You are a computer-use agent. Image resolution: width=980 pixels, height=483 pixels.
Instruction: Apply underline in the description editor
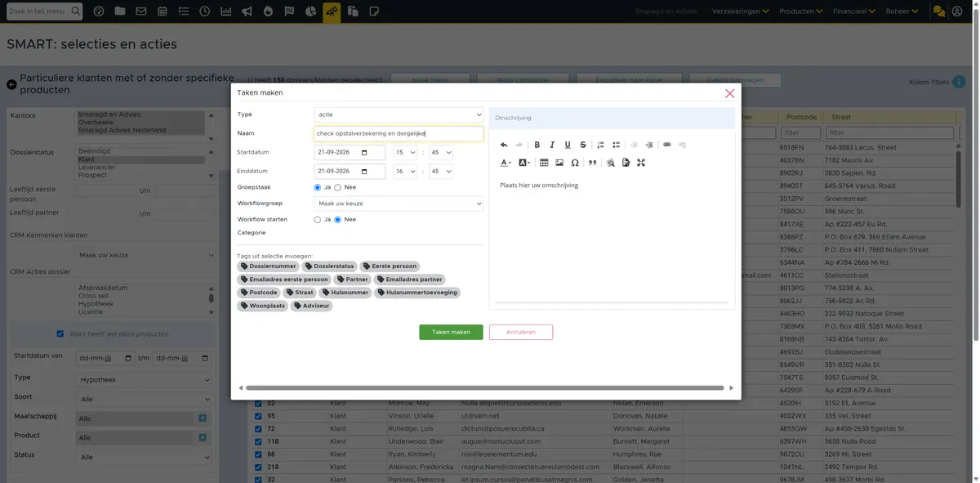click(568, 145)
